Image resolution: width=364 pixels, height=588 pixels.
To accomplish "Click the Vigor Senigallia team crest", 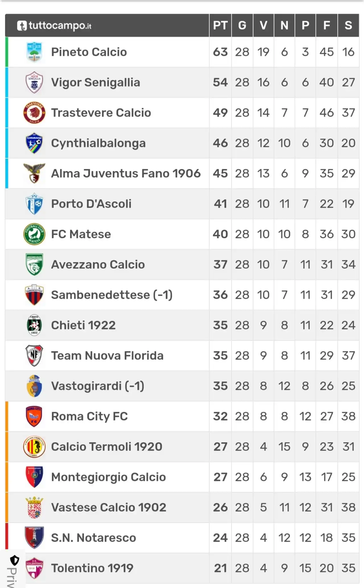I will click(x=34, y=82).
